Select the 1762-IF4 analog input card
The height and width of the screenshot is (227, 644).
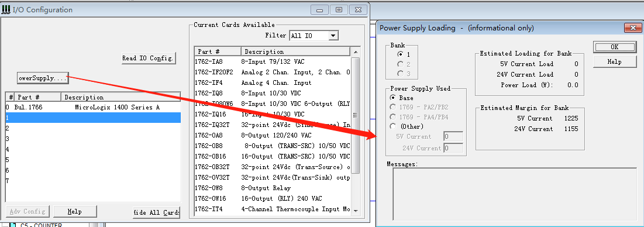coord(273,83)
